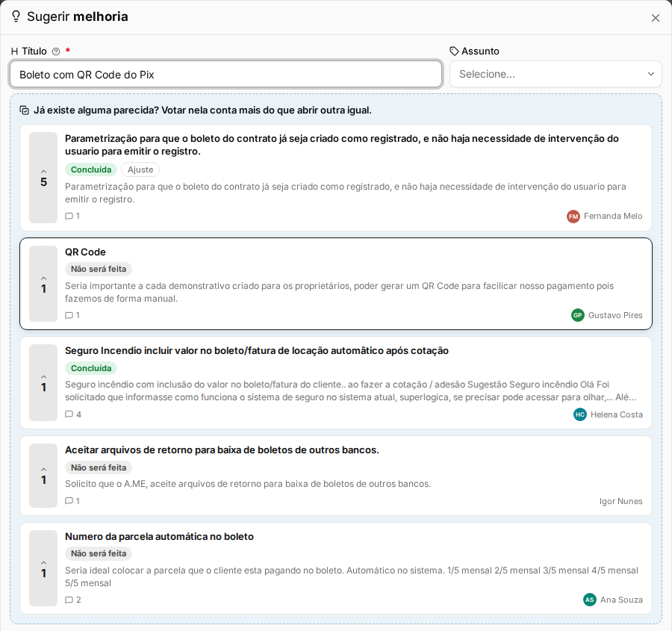Click Fernanda Melo's FM avatar
Viewport: 672px width, 631px height.
[x=573, y=217]
